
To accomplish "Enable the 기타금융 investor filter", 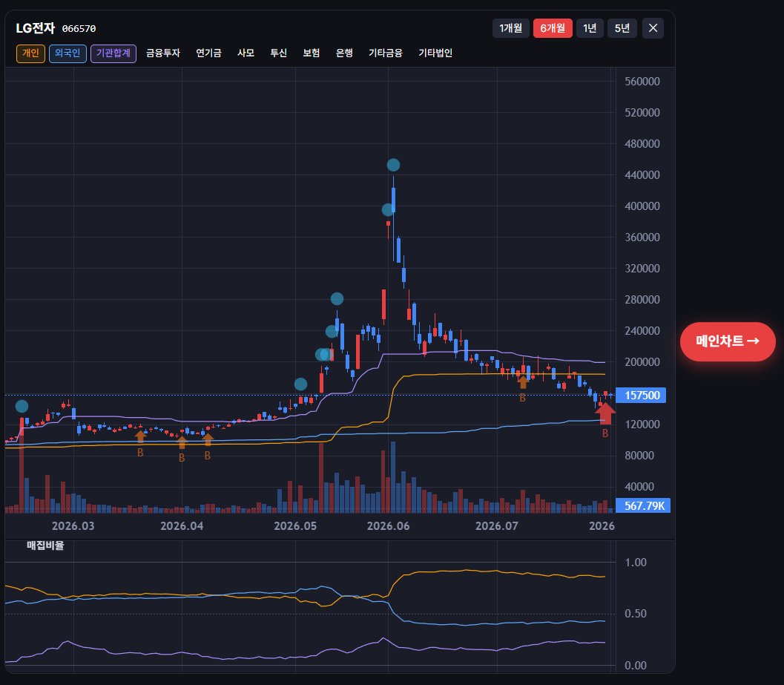I will [386, 53].
